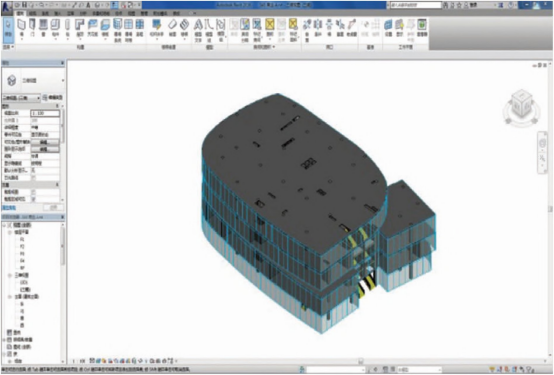
Task: Click the Edit Type button in Properties
Action: point(53,98)
